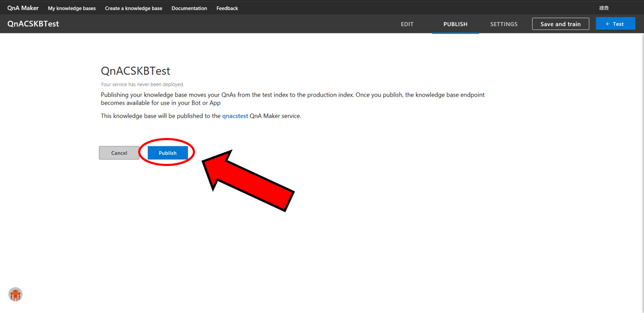Click the 'Your service has never been deployed' text
The width and height of the screenshot is (644, 313).
click(142, 84)
